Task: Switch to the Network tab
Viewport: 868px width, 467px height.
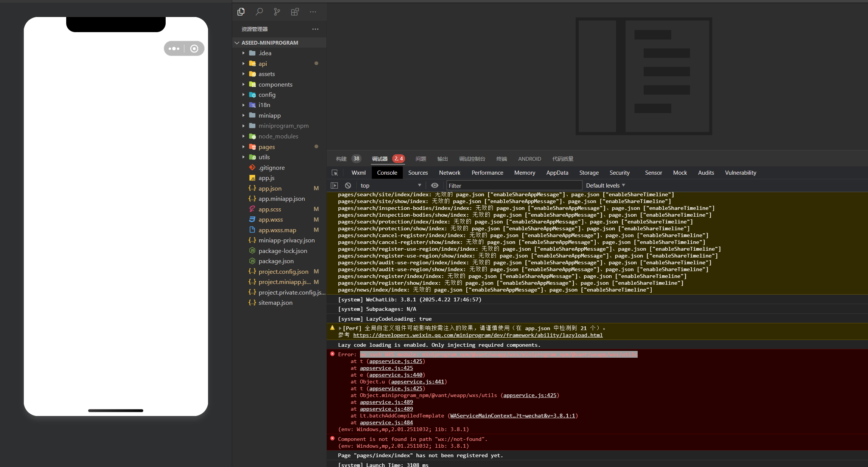Action: tap(449, 173)
